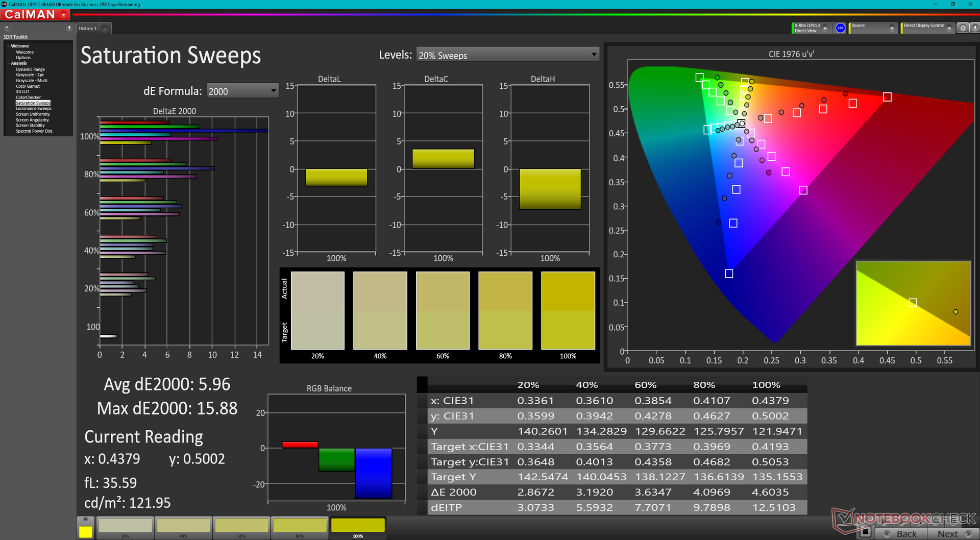Open the dE Formula dropdown
980x540 pixels.
click(x=242, y=91)
